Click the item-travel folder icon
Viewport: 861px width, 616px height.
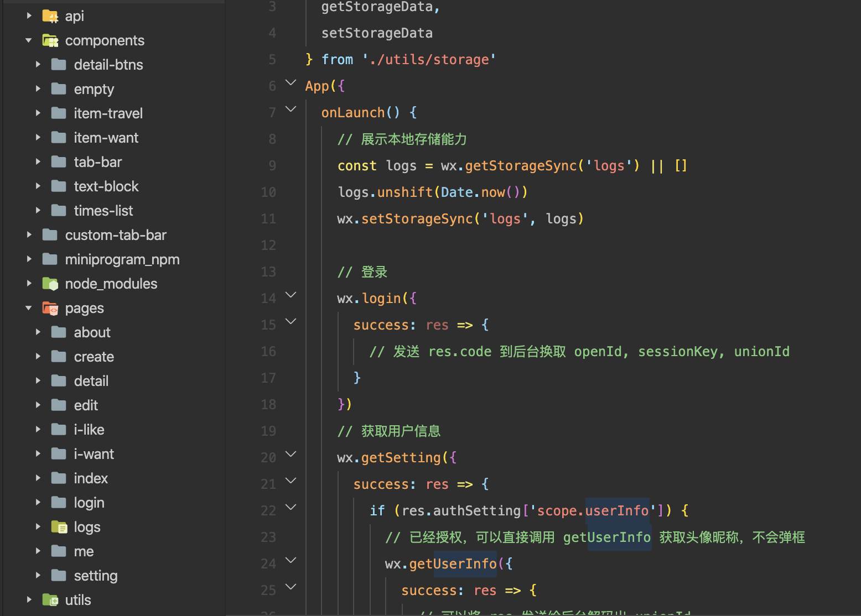tap(59, 113)
